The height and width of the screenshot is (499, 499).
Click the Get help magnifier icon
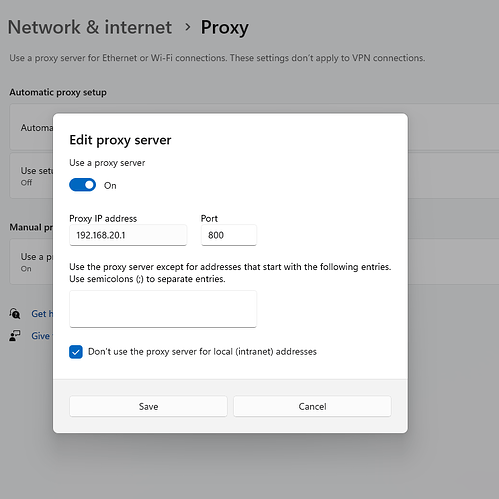click(15, 313)
